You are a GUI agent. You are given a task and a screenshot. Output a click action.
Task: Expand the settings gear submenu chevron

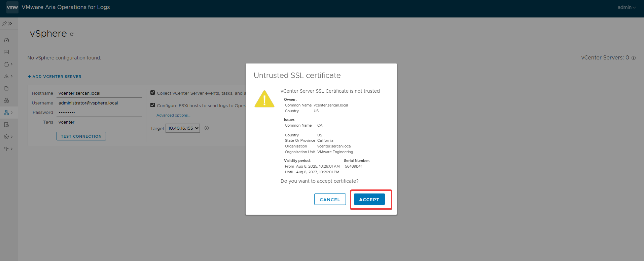pos(12,137)
